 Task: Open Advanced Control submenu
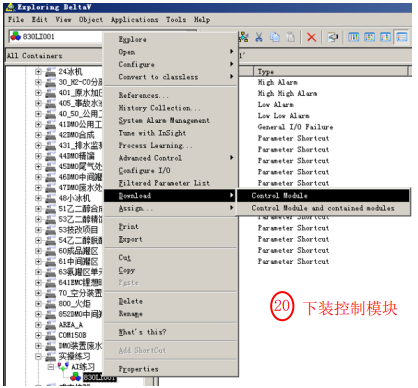click(171, 158)
